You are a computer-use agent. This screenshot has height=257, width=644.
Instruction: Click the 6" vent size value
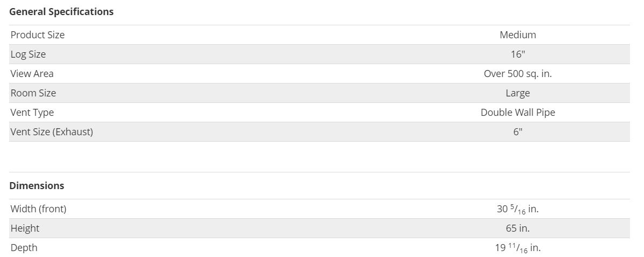coord(517,132)
